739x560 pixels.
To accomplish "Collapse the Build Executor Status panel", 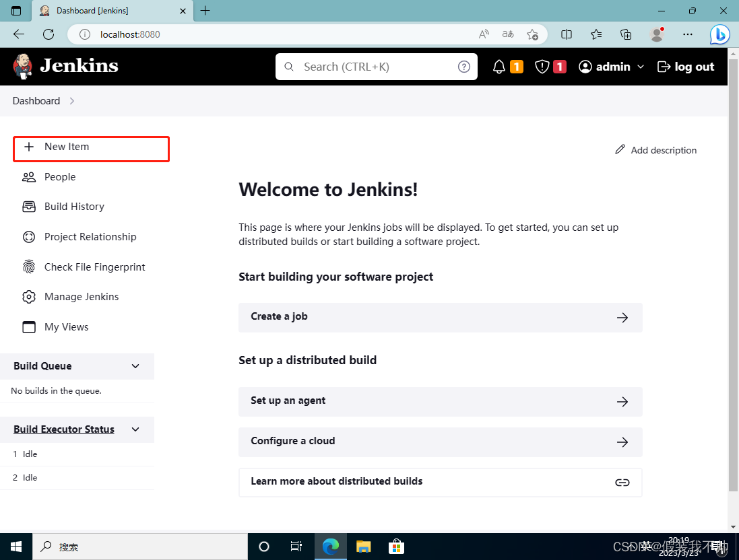I will [x=135, y=429].
